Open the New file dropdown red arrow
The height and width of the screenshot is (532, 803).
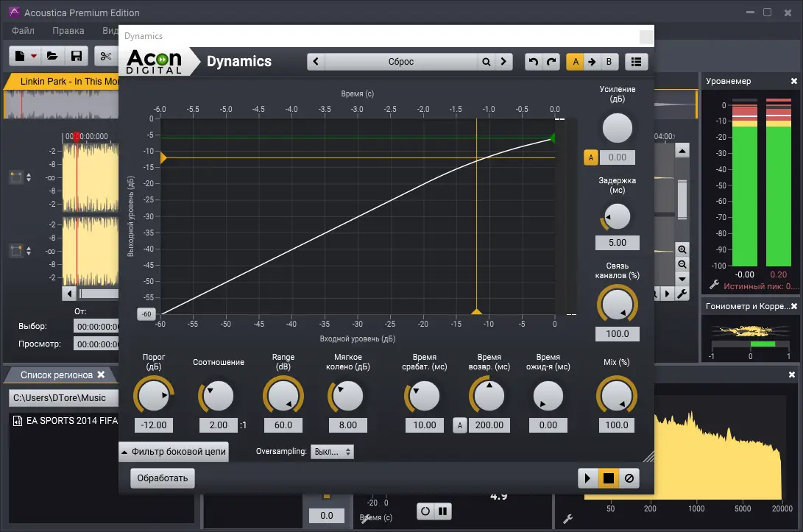tap(34, 56)
